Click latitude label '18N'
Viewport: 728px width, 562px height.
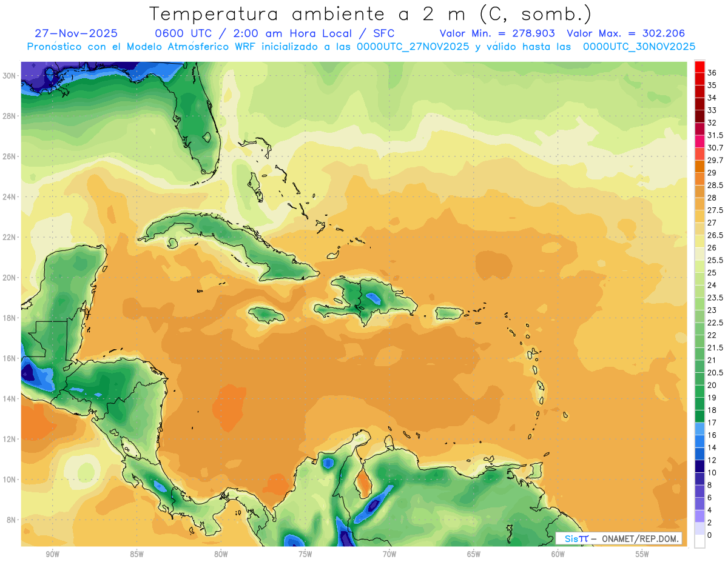(x=10, y=318)
